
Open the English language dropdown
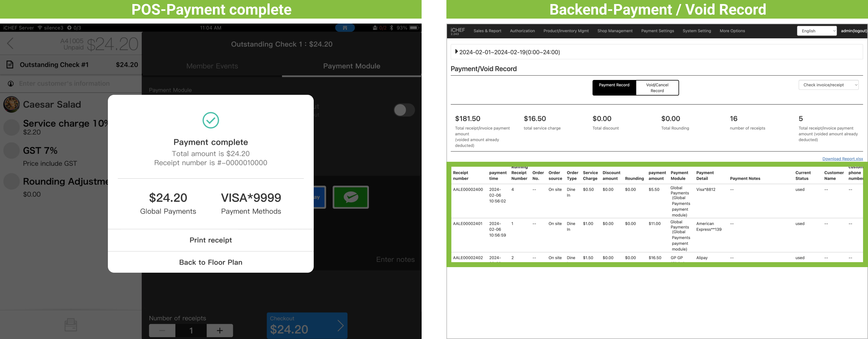pyautogui.click(x=817, y=31)
